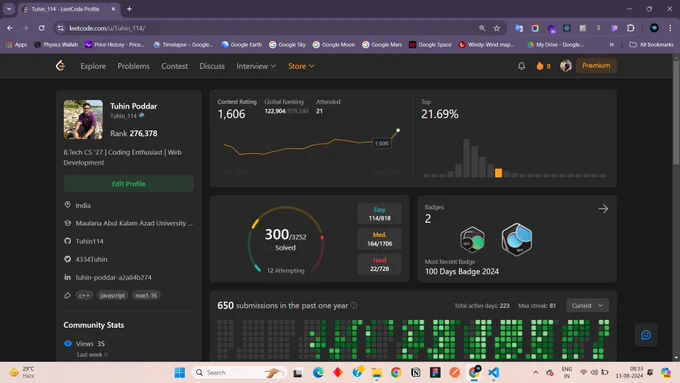Open the tuhin-poddar-a2a84b274 LinkedIn link
Viewport: 680px width, 383px height.
114,277
